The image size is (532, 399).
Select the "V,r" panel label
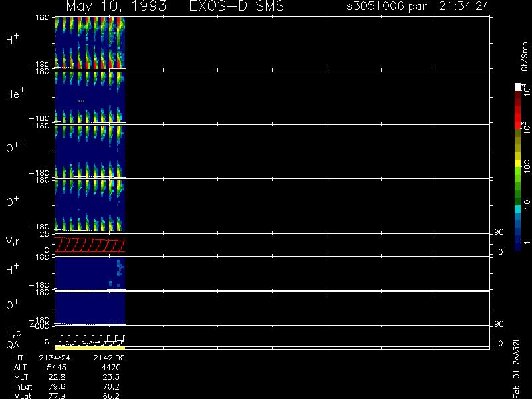pos(13,241)
